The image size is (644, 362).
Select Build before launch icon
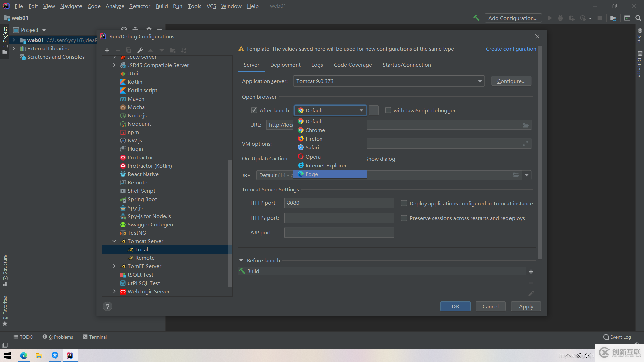tap(243, 271)
